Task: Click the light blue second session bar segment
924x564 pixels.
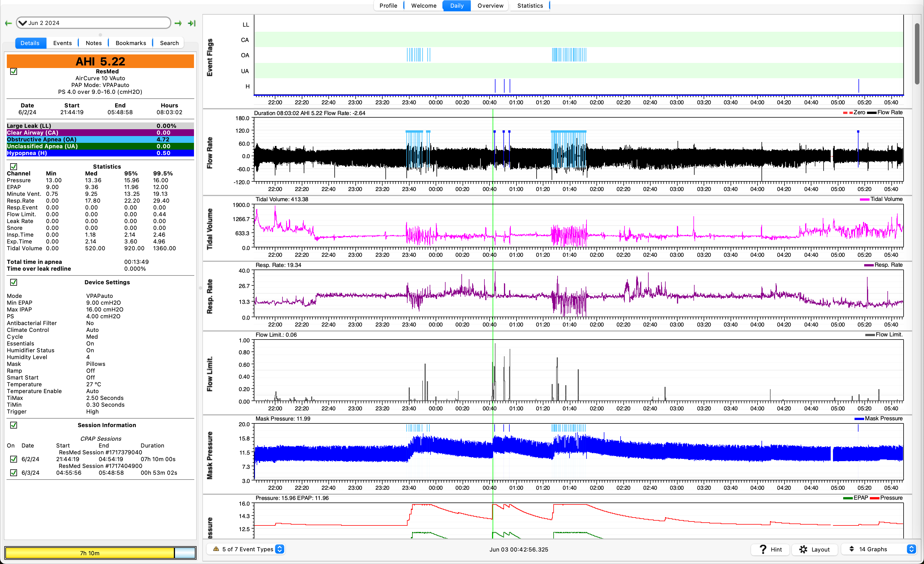Action: [x=185, y=553]
